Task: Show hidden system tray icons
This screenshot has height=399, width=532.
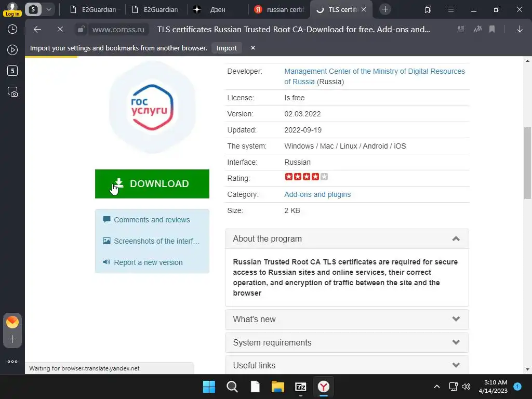Action: [x=437, y=387]
